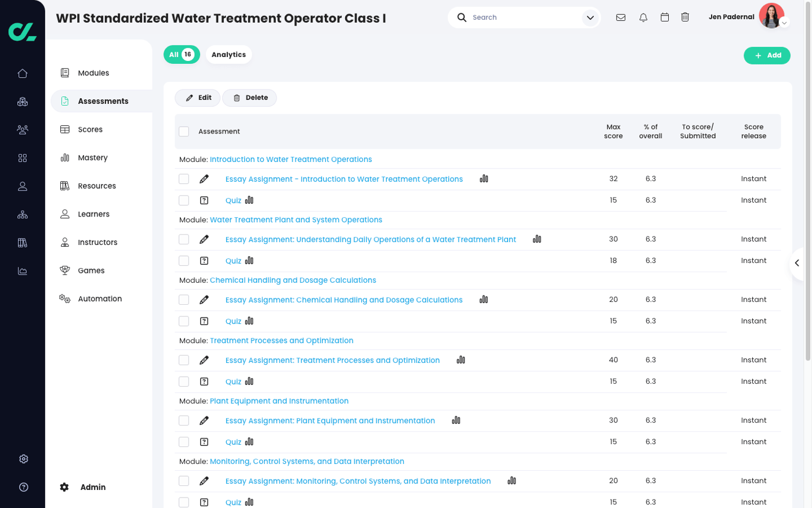812x508 pixels.
Task: Check the Essay Assignment: Chemical Handling row
Action: [x=184, y=300]
